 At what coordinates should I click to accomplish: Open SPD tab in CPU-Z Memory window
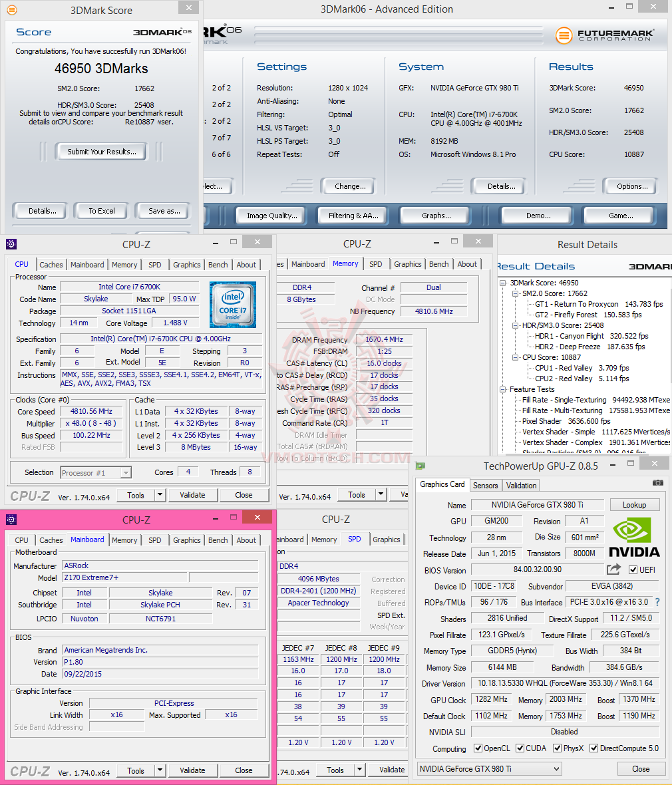point(375,264)
